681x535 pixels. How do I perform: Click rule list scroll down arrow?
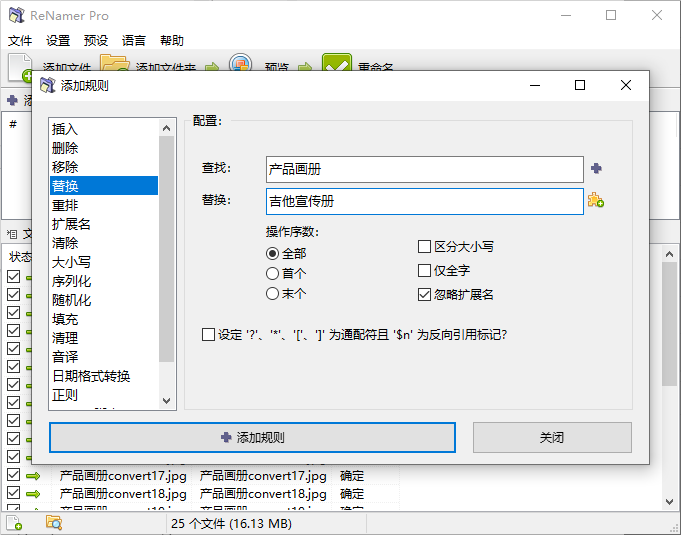tap(166, 400)
